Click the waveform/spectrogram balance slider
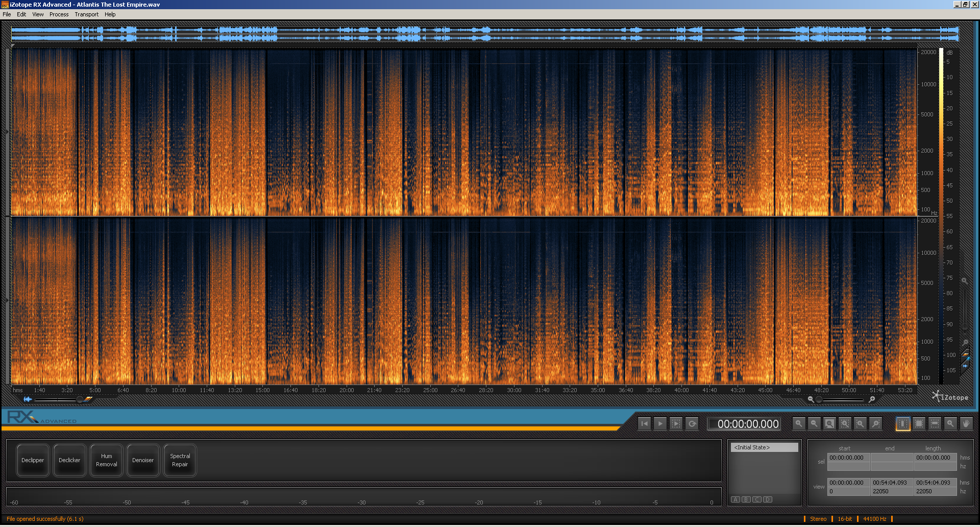 (80, 399)
